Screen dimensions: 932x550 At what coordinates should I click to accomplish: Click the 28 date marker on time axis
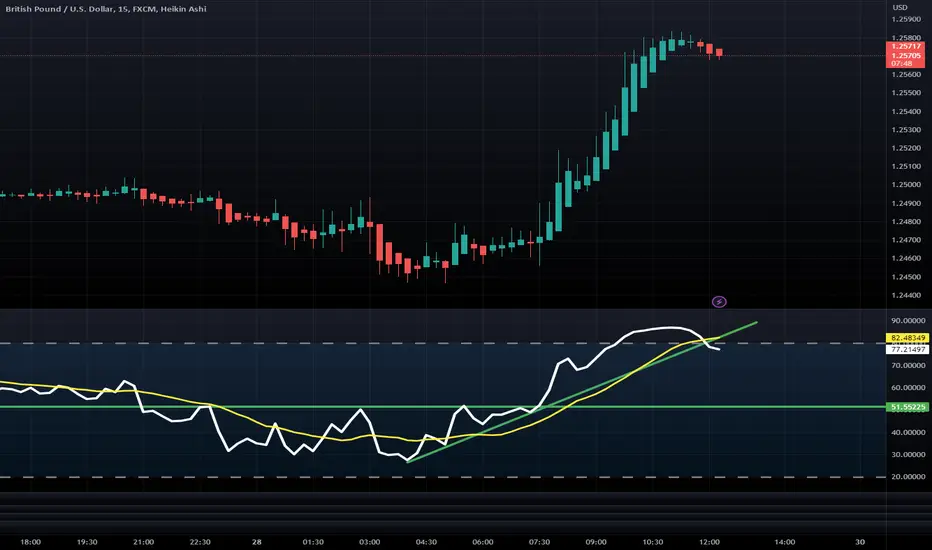[x=259, y=541]
